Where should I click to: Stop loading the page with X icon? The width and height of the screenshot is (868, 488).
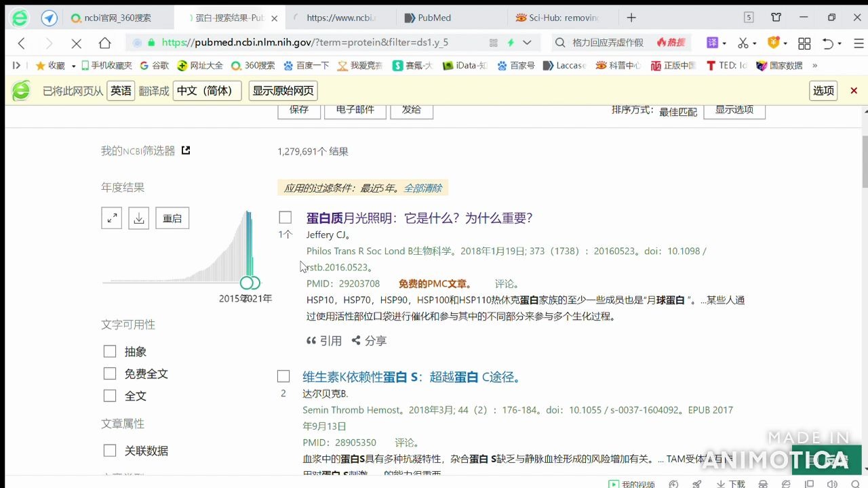click(76, 43)
